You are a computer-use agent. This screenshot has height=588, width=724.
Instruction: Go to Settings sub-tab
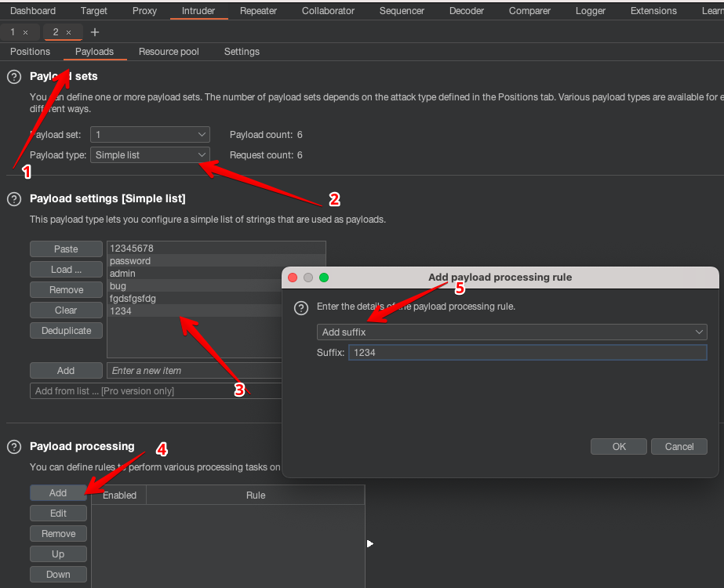click(x=242, y=52)
